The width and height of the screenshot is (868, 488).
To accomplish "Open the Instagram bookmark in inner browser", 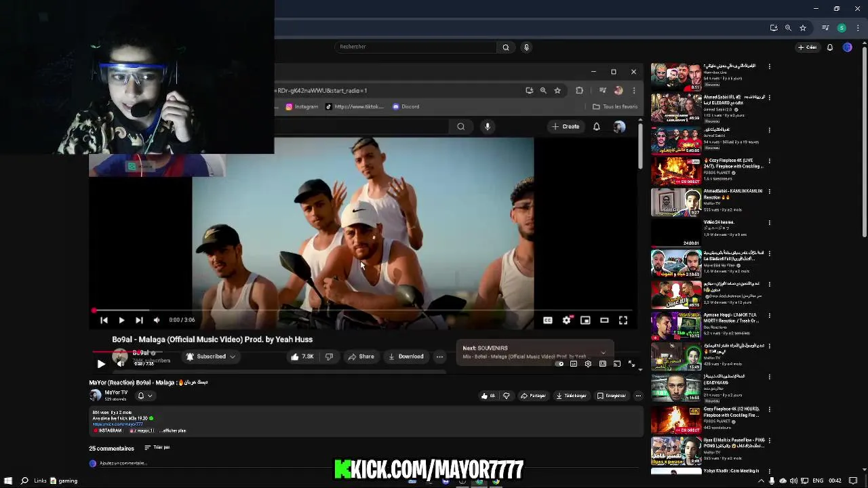I will point(302,106).
